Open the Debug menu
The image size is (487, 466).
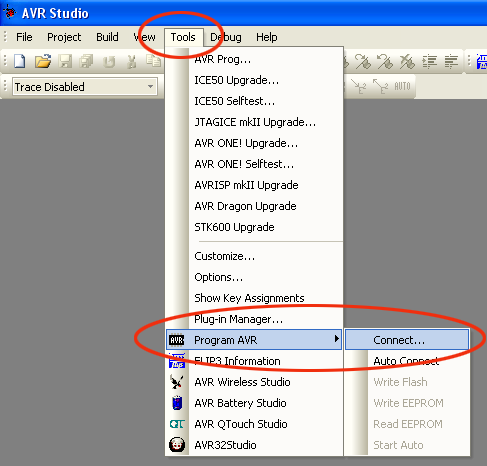(226, 37)
